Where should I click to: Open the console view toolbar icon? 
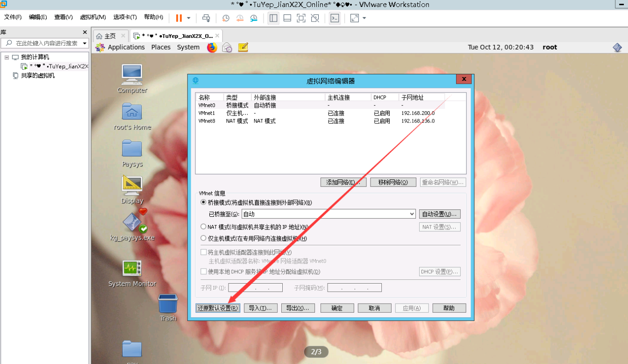point(335,18)
